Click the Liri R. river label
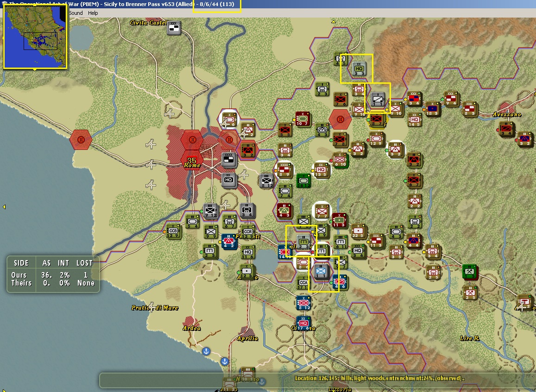The image size is (536, 392). point(469,338)
